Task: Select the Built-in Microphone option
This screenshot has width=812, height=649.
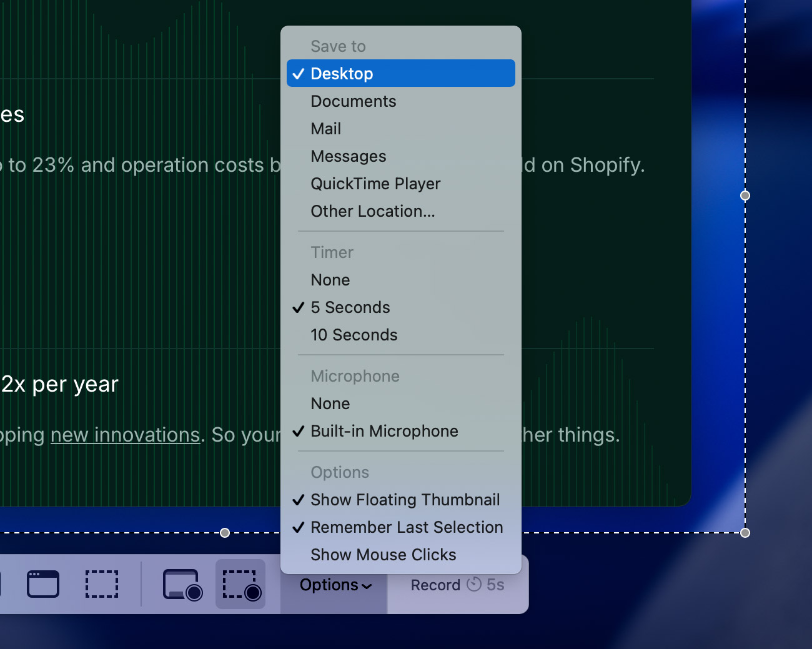Action: point(401,431)
